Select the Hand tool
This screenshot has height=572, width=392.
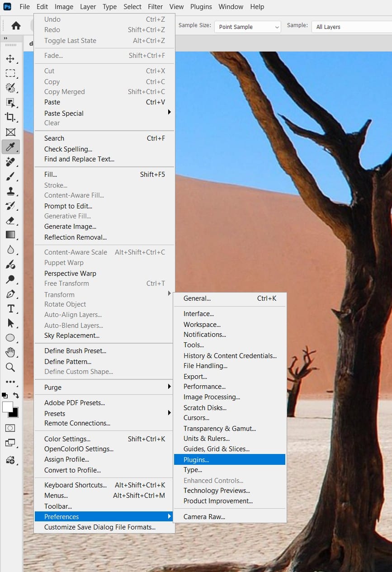(10, 352)
